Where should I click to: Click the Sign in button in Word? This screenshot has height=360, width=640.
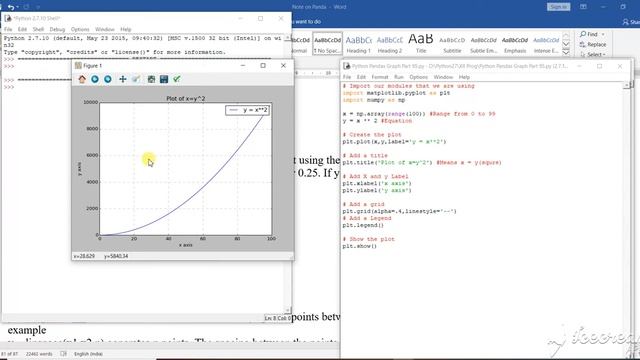click(558, 7)
